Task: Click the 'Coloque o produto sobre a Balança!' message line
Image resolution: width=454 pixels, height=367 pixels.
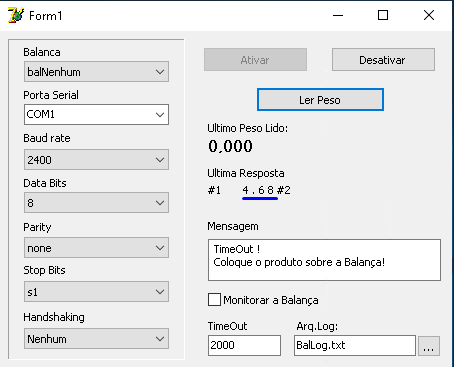Action: [299, 262]
